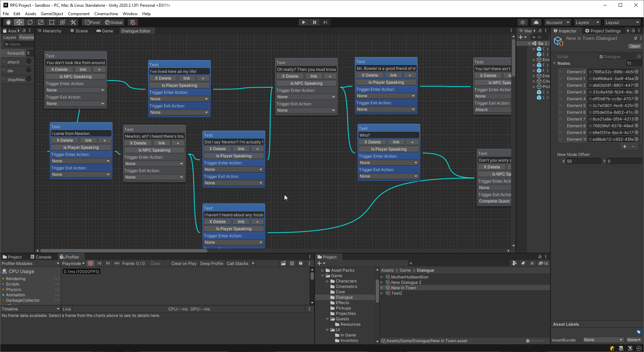
Task: Toggle the die parameter radio
Action: coord(29,70)
